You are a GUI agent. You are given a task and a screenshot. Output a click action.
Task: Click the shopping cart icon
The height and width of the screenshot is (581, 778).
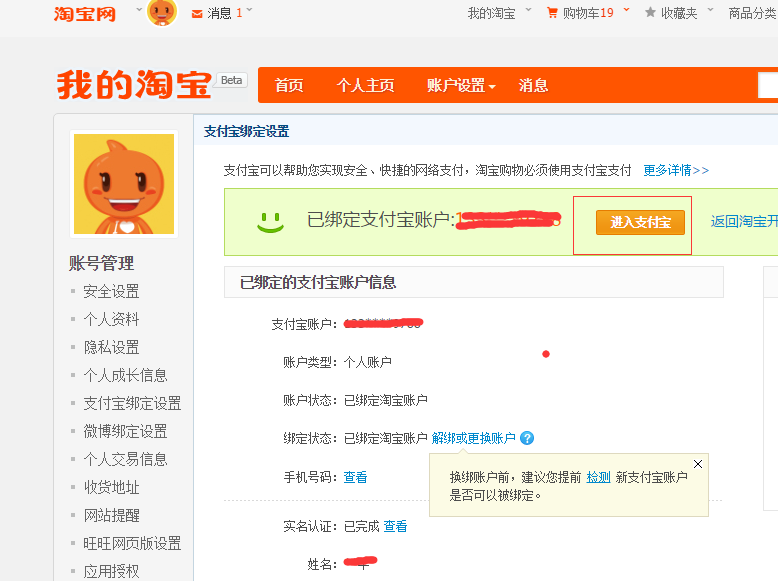(x=552, y=13)
